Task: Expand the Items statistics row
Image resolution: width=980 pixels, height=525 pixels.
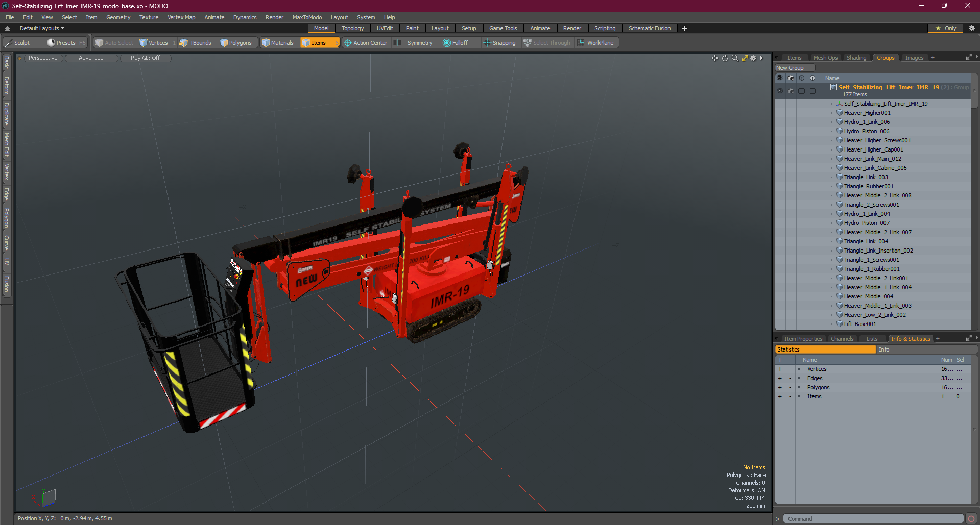Action: pyautogui.click(x=799, y=396)
